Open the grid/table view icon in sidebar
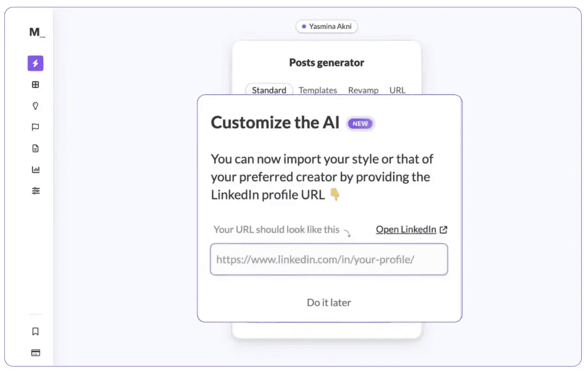Image resolution: width=588 pixels, height=373 pixels. tap(35, 84)
